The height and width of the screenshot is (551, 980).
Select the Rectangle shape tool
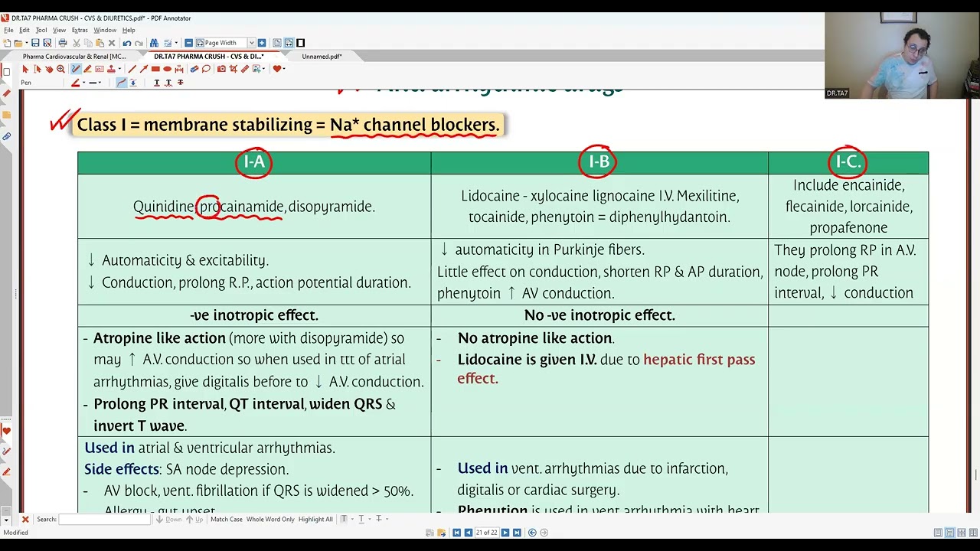coord(155,69)
